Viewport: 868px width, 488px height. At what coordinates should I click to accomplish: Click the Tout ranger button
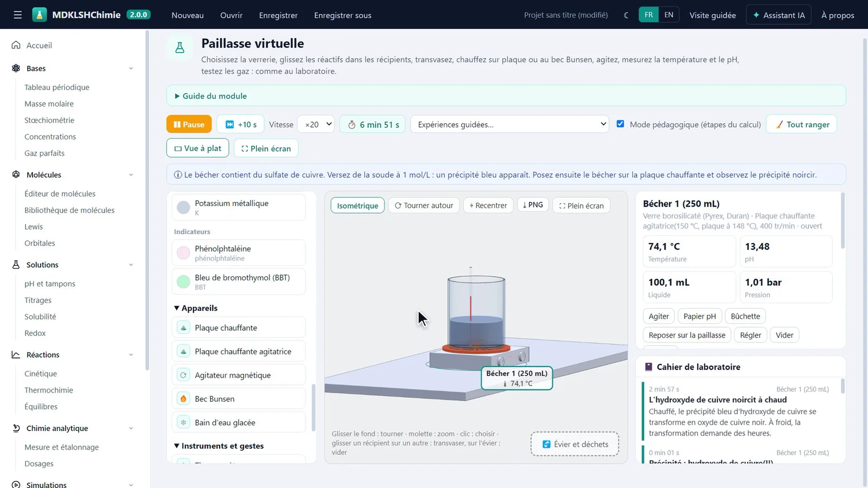(x=802, y=124)
